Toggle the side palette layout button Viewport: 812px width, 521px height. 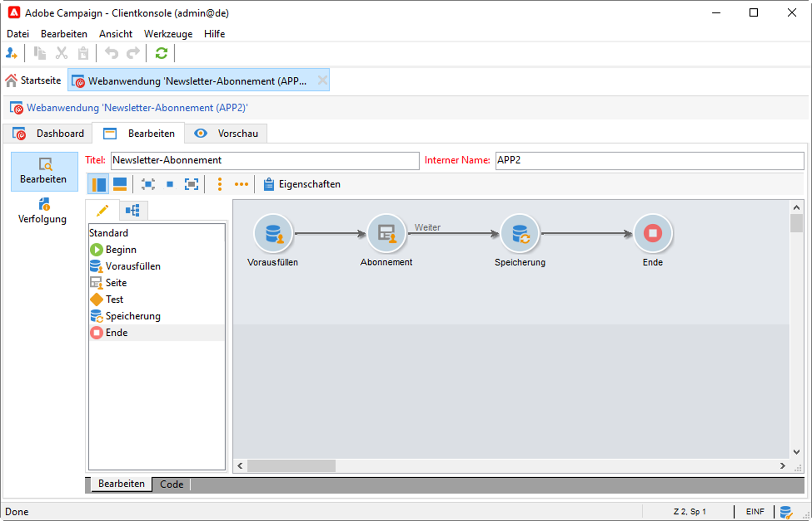click(98, 185)
